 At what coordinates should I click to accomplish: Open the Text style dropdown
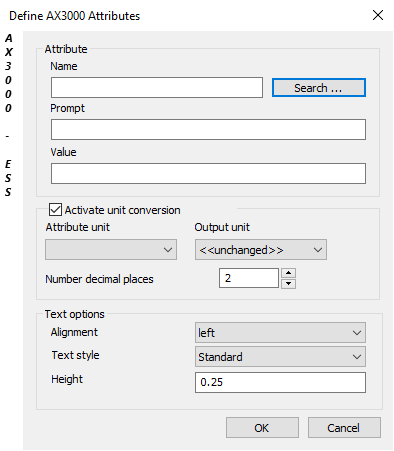coord(280,357)
